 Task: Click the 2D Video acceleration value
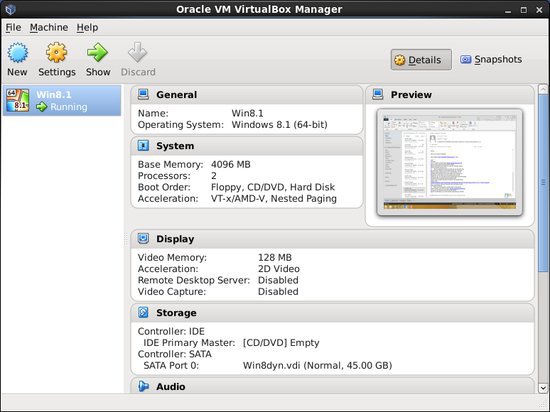click(279, 269)
